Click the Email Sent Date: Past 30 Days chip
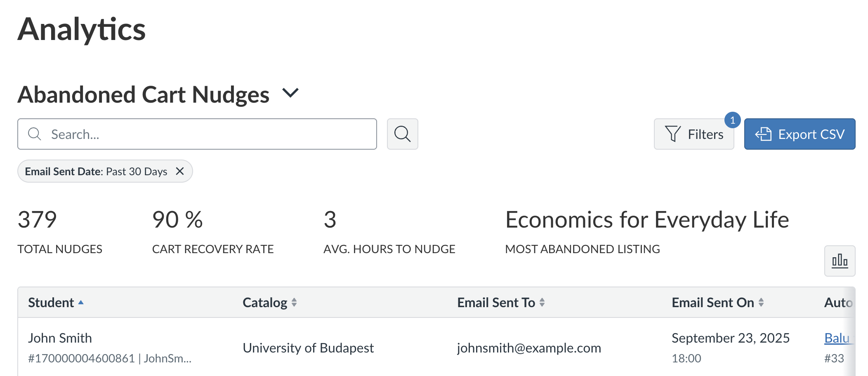 (x=96, y=171)
